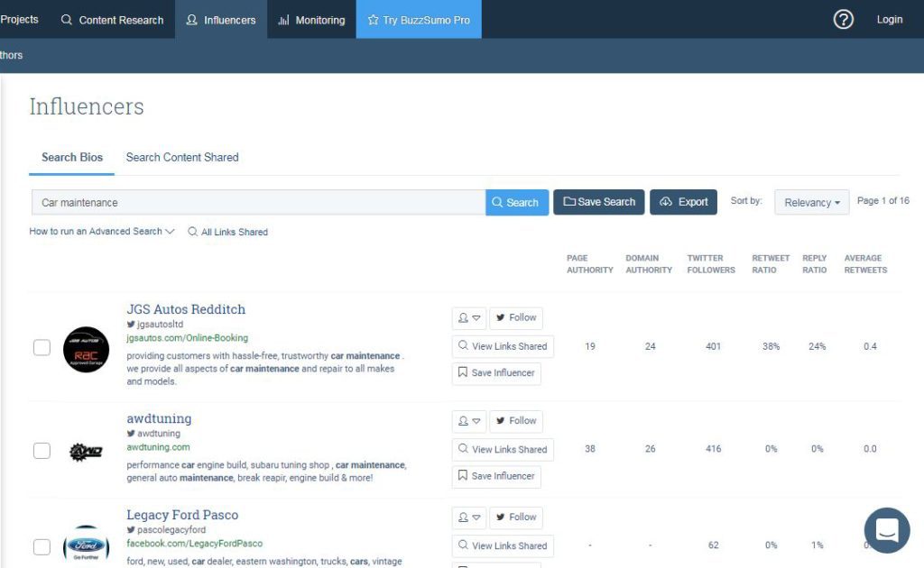Switch to Search Bios tab
Screen dimensions: 924x568
72,157
